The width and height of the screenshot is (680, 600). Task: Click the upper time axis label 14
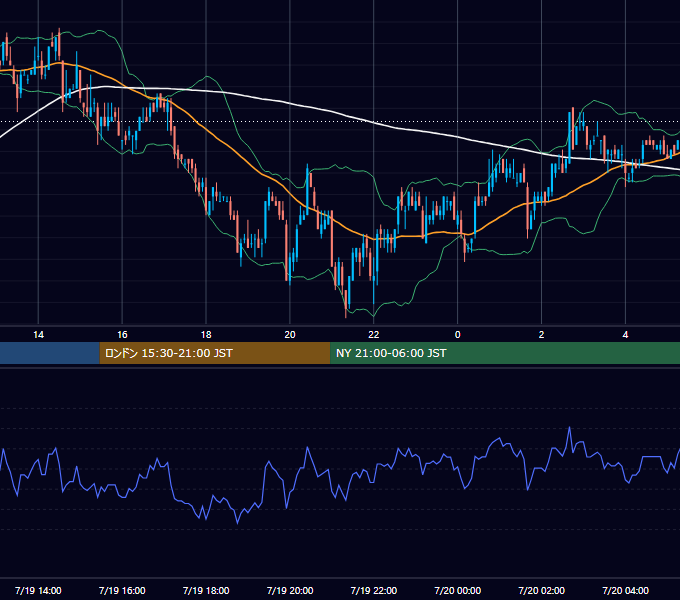[x=38, y=335]
